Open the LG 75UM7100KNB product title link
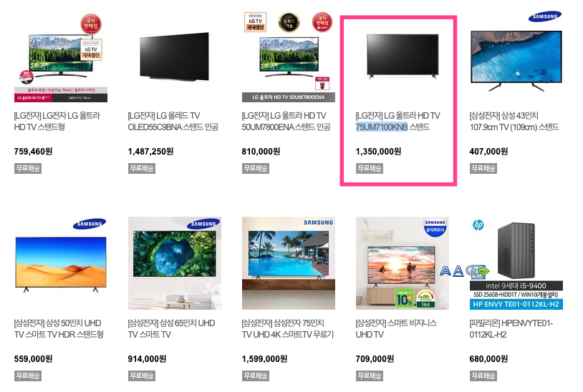The width and height of the screenshot is (583, 392). point(397,122)
